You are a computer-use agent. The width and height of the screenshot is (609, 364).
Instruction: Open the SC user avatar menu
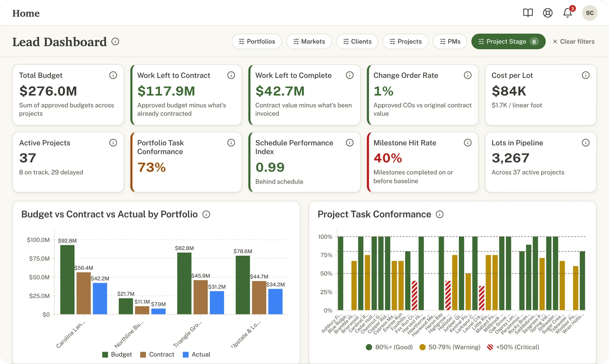coord(589,13)
